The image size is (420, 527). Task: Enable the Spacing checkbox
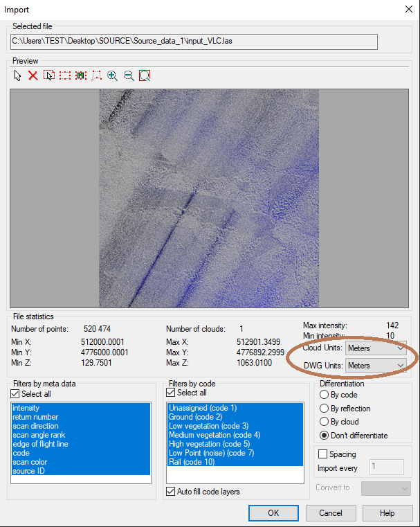click(x=323, y=454)
